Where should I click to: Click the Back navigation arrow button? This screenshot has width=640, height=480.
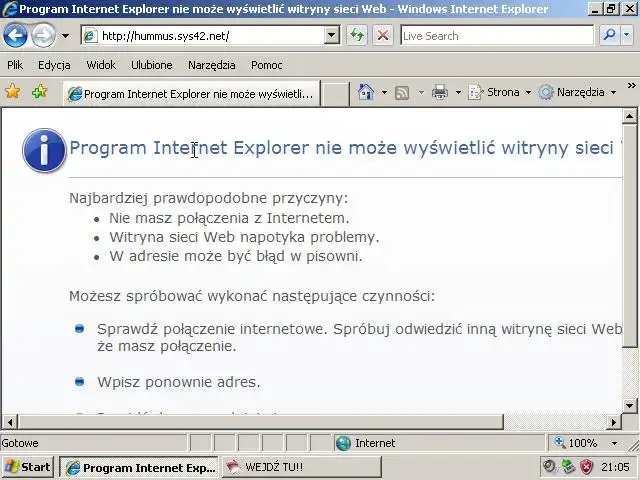15,36
